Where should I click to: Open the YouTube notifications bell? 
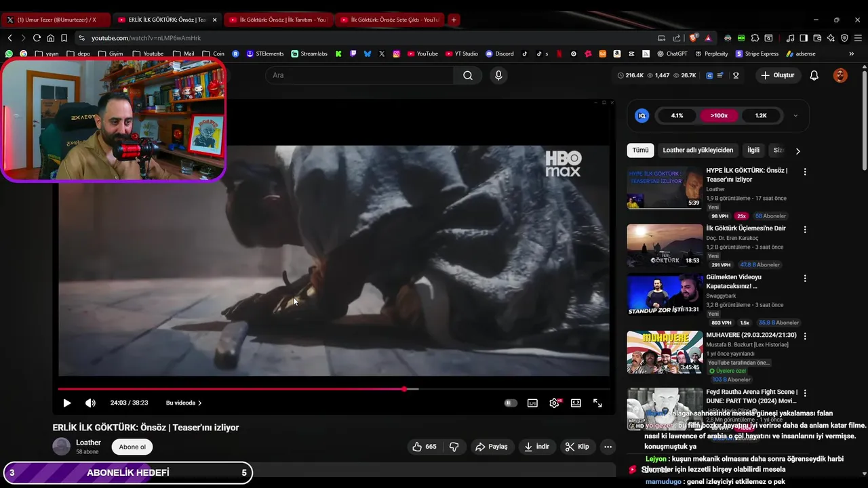click(x=814, y=75)
